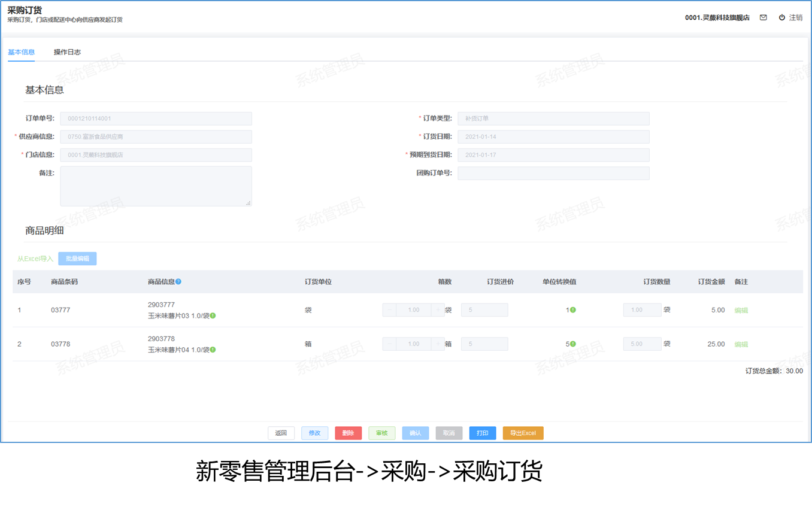Click green info icon after 玉米味薯片03
812x516 pixels.
213,315
